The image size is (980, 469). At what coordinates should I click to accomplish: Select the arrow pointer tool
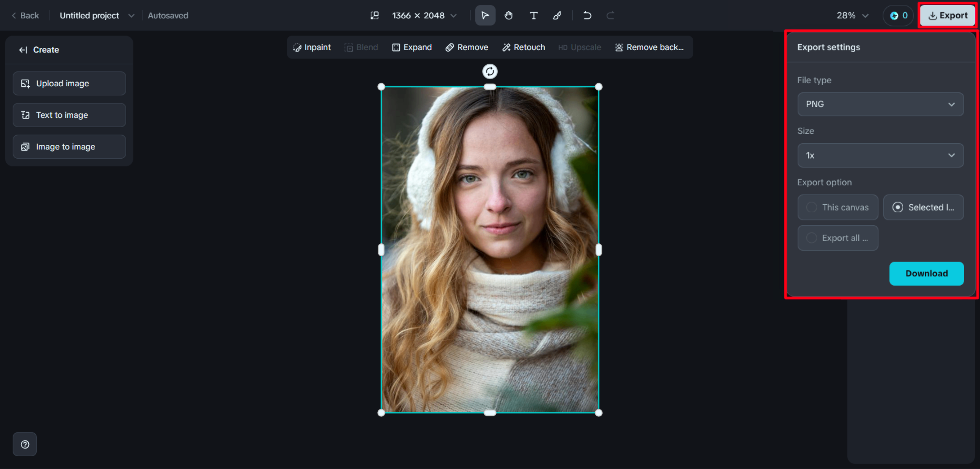[485, 16]
